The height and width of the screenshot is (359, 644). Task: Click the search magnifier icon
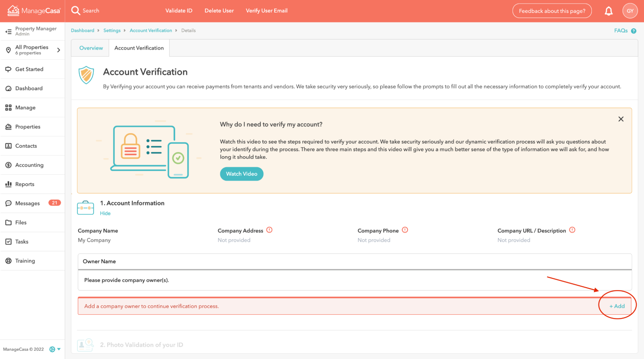pos(76,11)
